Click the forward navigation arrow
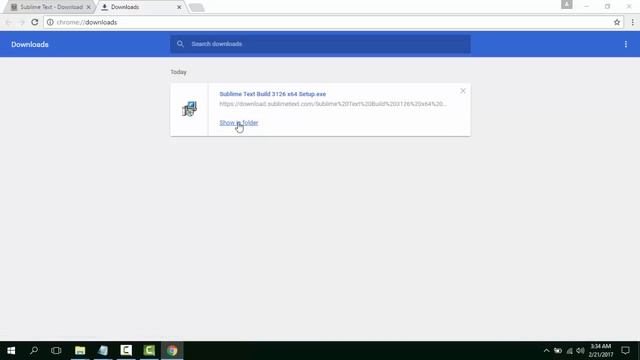Image resolution: width=640 pixels, height=360 pixels. (x=22, y=22)
